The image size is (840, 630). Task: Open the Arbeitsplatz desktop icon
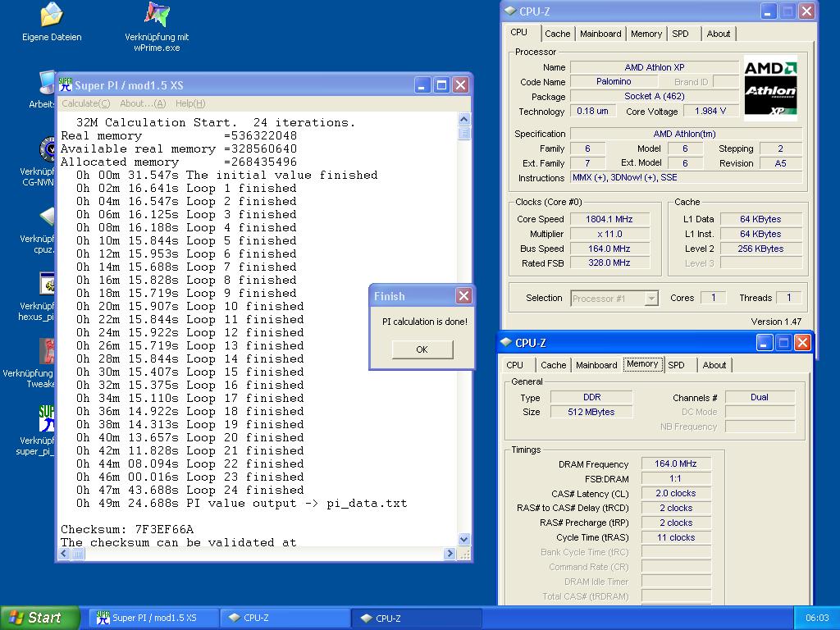tap(47, 84)
